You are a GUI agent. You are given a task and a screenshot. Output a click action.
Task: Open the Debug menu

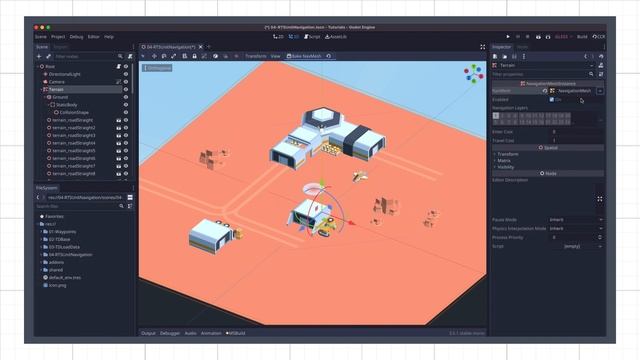[x=76, y=37]
